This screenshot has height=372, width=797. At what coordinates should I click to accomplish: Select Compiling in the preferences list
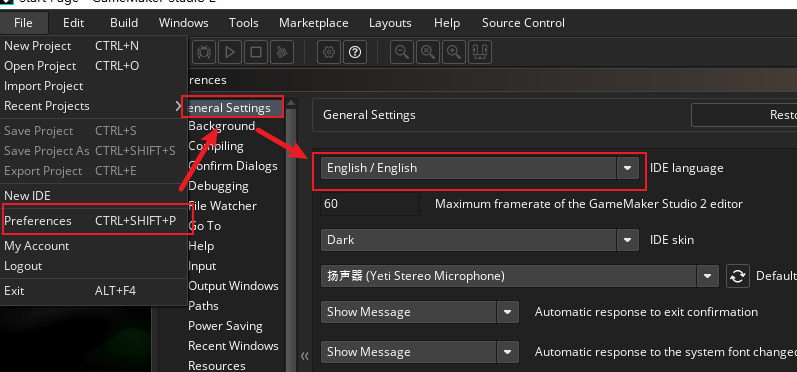(216, 146)
